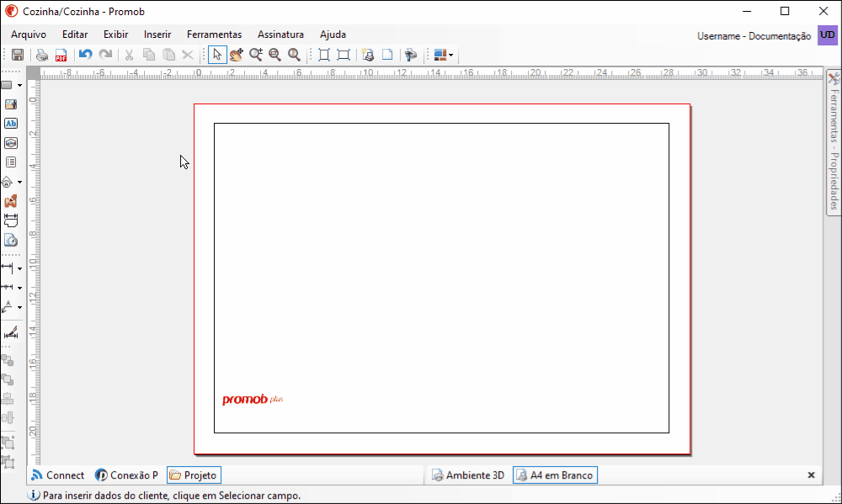
Task: Create a new blank page
Action: [x=387, y=55]
